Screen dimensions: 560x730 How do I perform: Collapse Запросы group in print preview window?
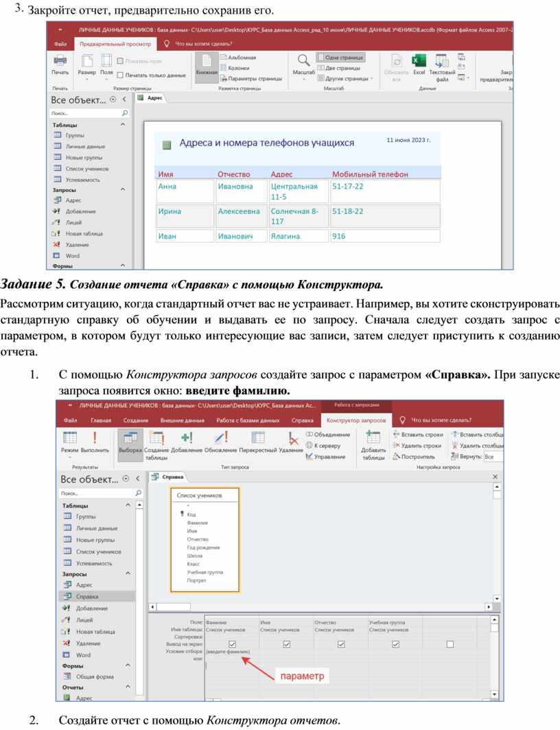pos(123,189)
